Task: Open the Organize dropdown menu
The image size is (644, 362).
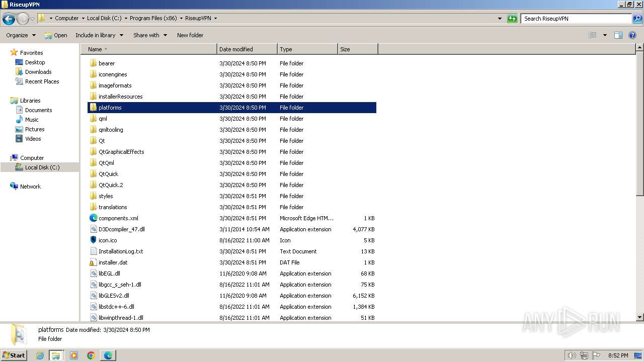Action: 21,35
